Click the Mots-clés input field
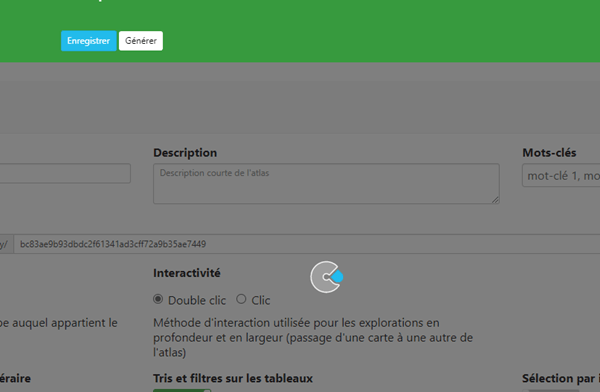Viewport: 600px width, 392px height. click(x=561, y=176)
